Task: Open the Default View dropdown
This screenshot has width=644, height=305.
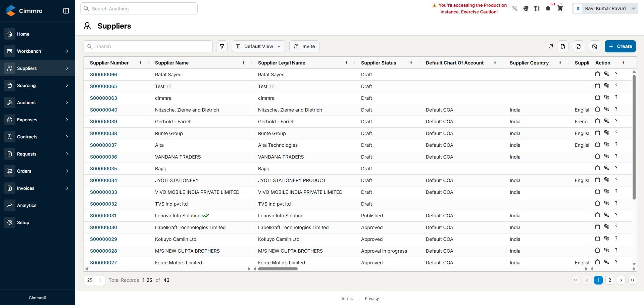Action: tap(258, 46)
